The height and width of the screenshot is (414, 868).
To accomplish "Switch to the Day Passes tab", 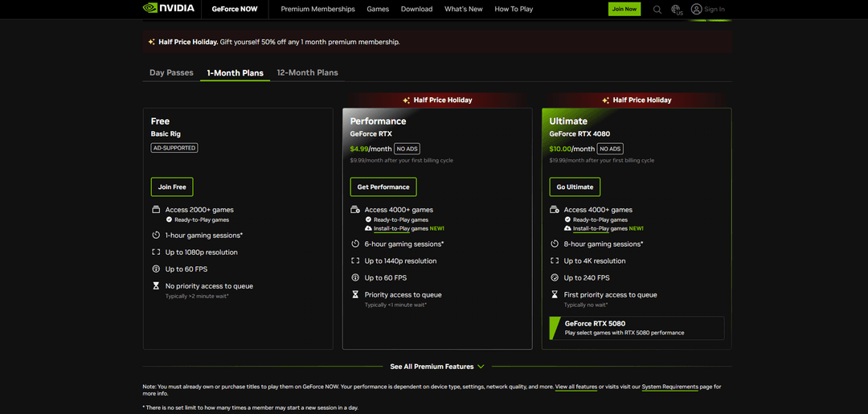I will (x=171, y=72).
